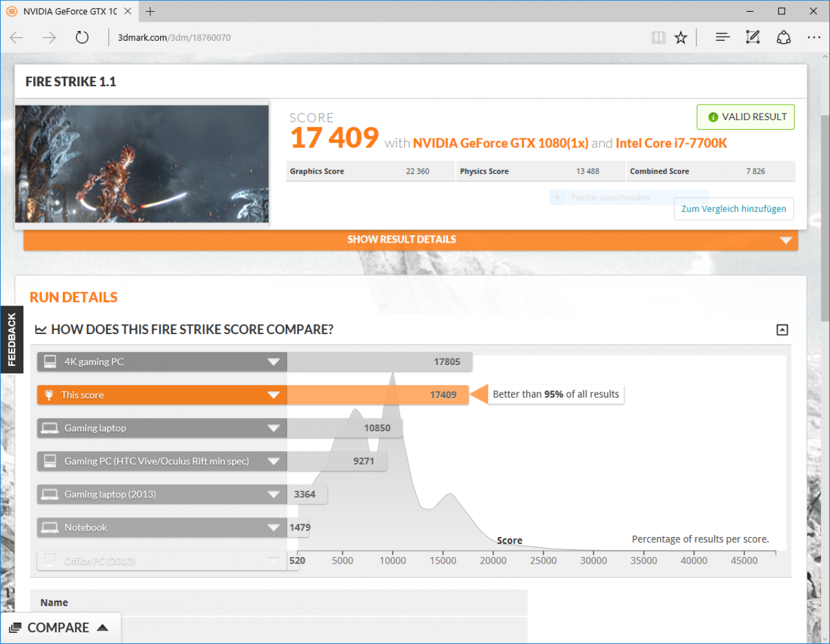The width and height of the screenshot is (830, 644).
Task: Click the Fire Strike benchmark thumbnail
Action: [142, 164]
